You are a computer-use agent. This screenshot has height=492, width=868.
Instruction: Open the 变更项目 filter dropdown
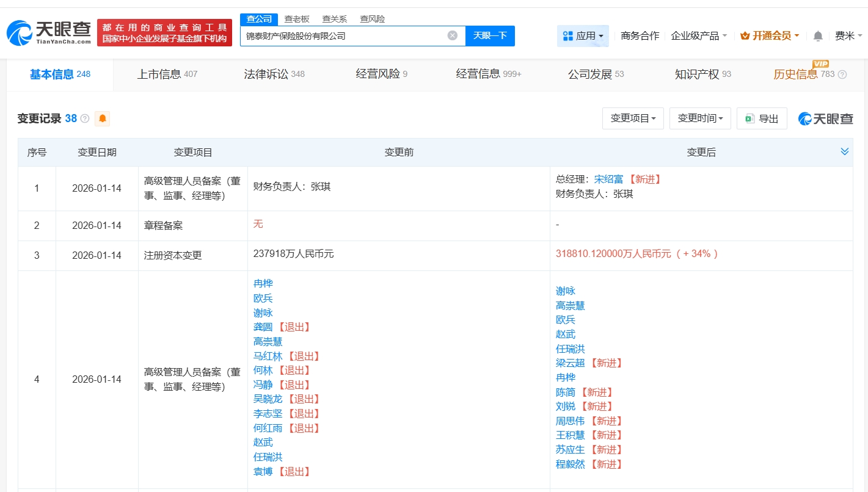[633, 118]
